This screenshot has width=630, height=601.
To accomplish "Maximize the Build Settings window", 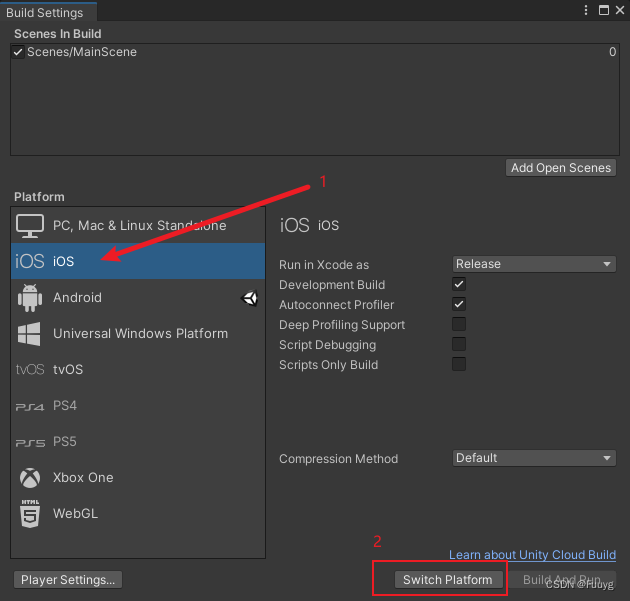I will 603,10.
